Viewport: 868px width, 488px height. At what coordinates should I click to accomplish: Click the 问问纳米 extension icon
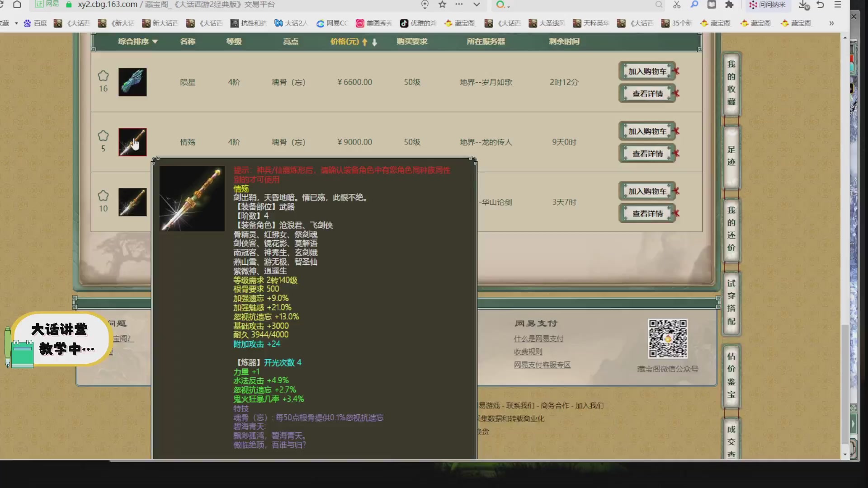click(768, 5)
